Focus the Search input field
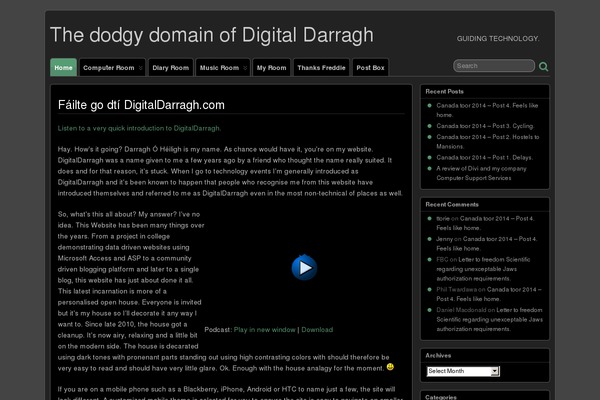 pos(494,66)
